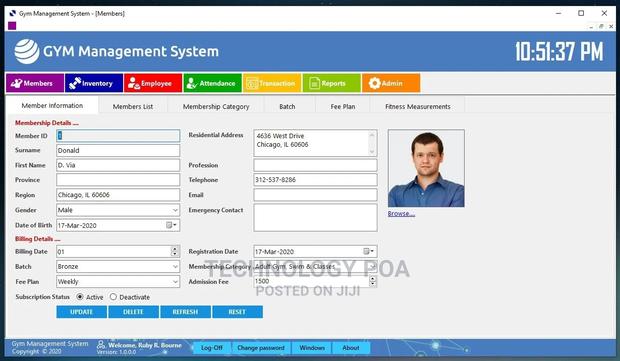Image resolution: width=620 pixels, height=361 pixels.
Task: Switch to Fitness Measurements tab
Action: (x=418, y=106)
